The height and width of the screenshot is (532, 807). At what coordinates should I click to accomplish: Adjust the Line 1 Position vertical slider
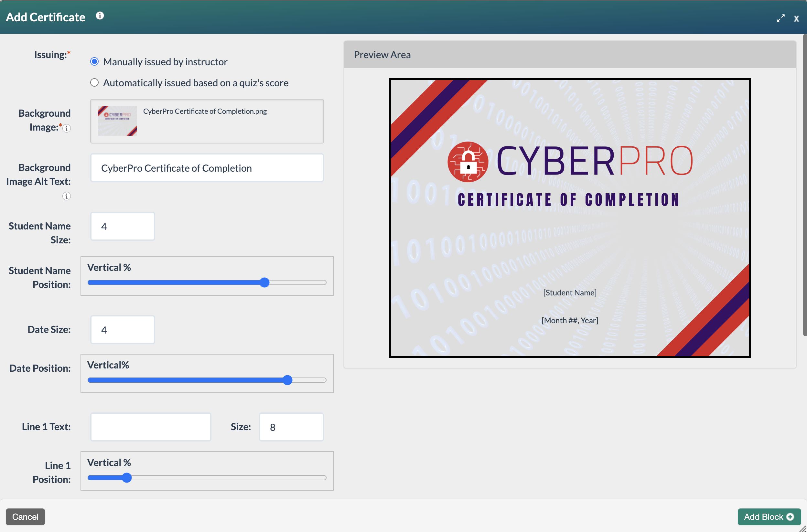coord(207,478)
